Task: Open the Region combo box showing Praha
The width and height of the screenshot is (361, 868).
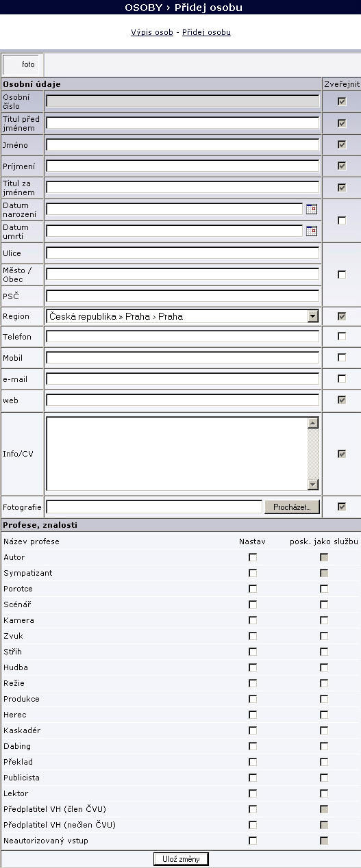Action: [x=182, y=316]
